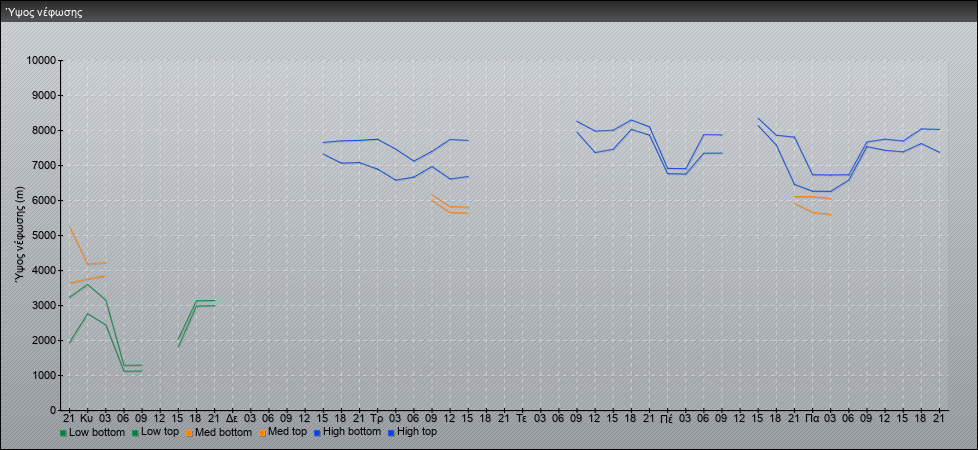Viewport: 978px width, 450px height.
Task: Click the 10000 y-axis label
Action: click(41, 61)
